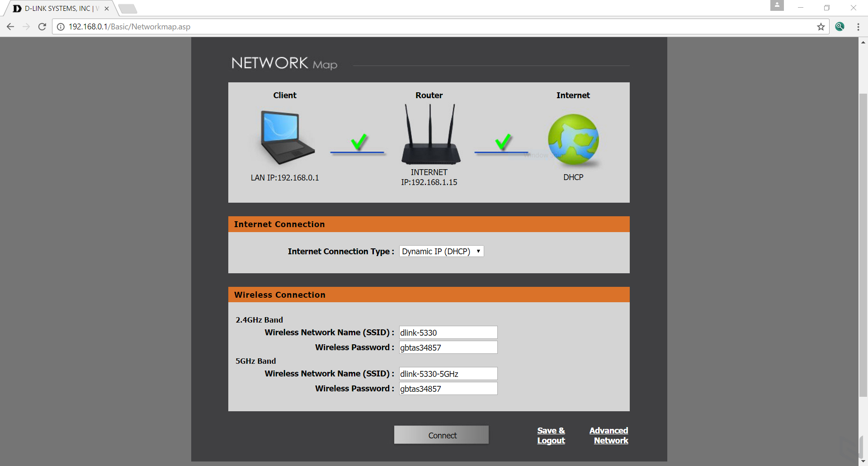Click the DHCP label under Internet

tap(573, 177)
